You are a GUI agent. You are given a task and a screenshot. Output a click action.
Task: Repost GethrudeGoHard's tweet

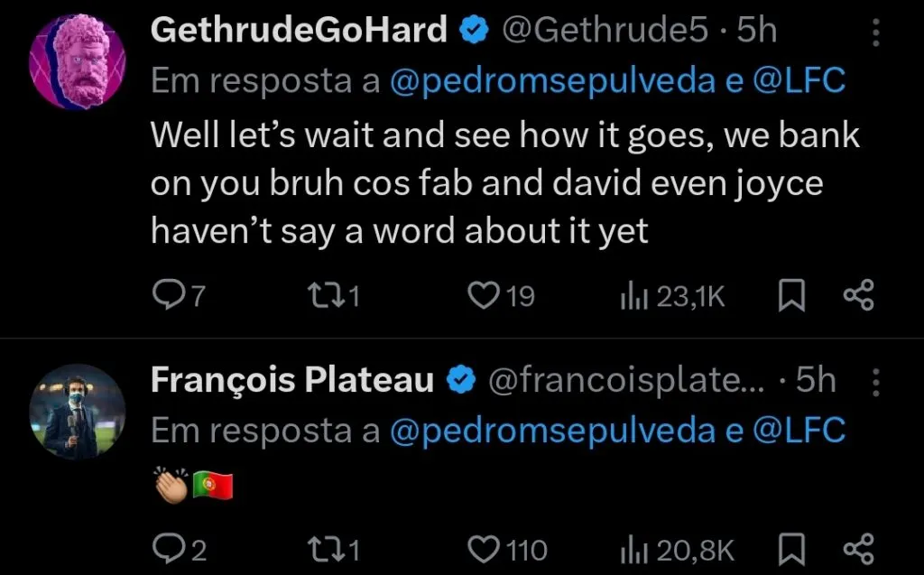(x=325, y=294)
